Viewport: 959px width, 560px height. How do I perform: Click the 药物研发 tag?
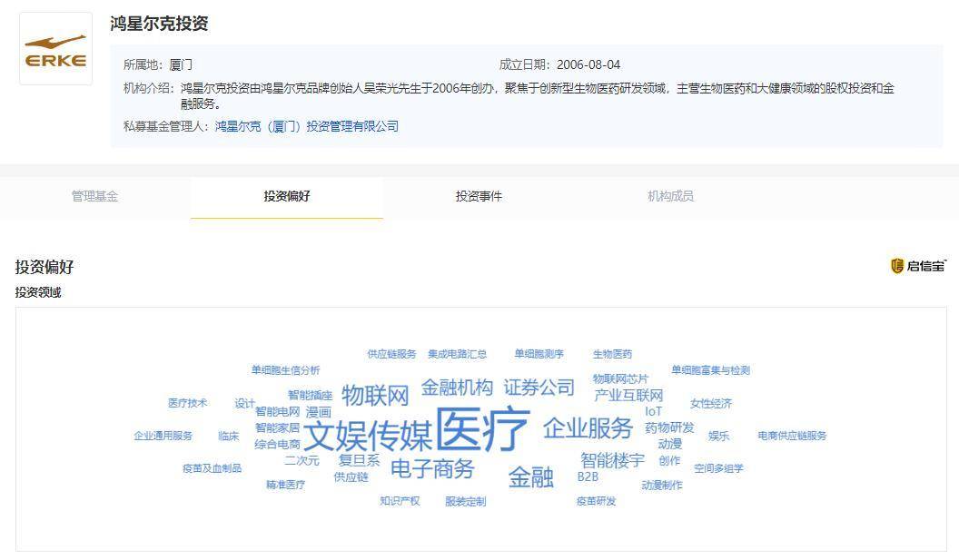pos(669,427)
